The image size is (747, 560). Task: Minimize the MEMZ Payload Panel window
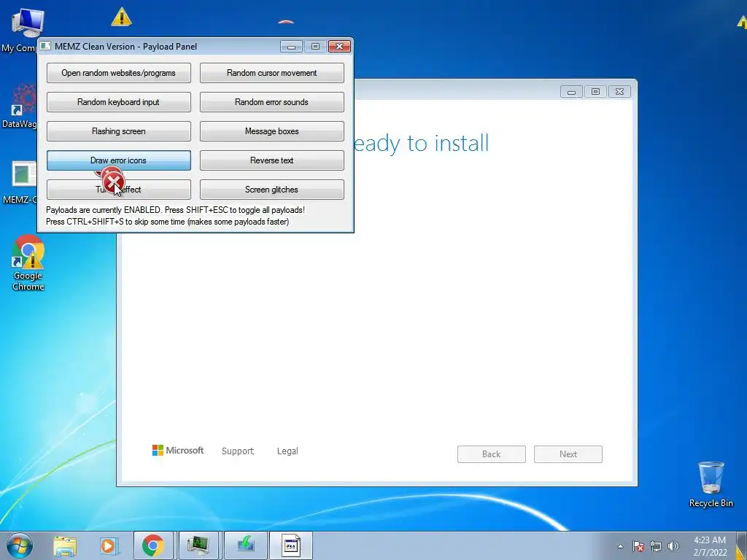[x=292, y=46]
